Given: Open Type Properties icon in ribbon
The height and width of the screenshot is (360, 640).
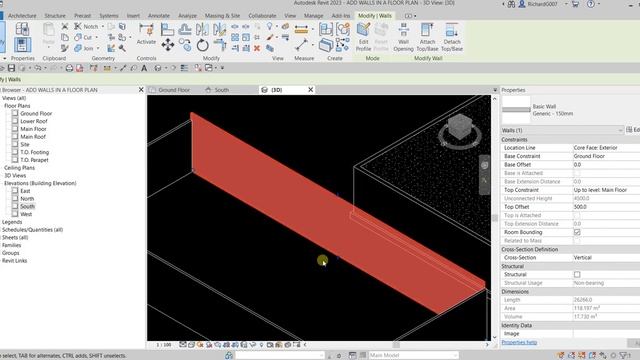Looking at the screenshot, I should coord(22,28).
